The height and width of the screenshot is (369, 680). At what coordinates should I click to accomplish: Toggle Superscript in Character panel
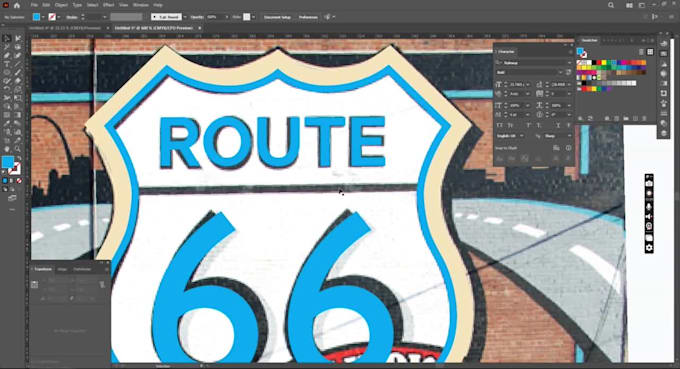point(528,125)
